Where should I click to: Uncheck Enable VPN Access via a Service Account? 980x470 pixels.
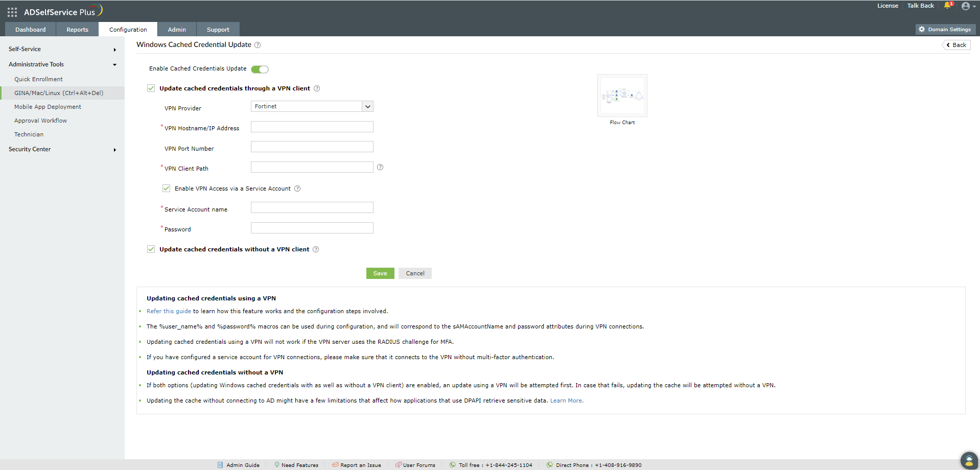[x=166, y=188]
